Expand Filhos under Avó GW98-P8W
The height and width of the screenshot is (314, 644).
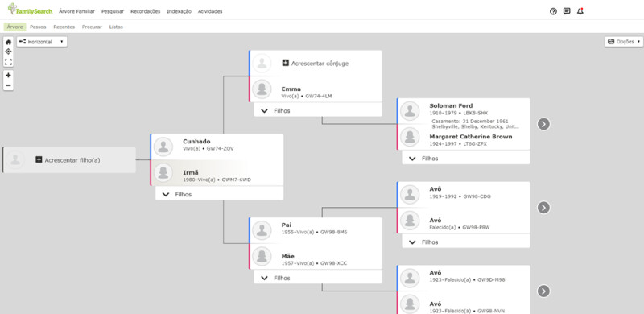point(466,242)
